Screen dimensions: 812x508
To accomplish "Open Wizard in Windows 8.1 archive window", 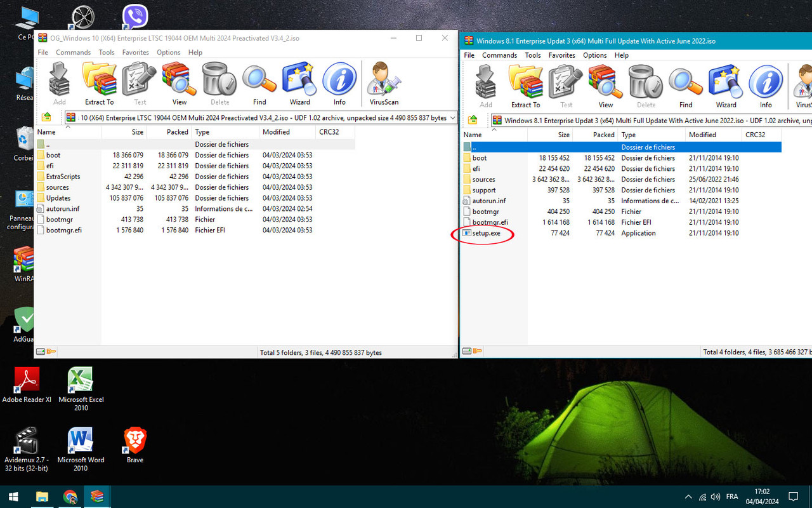I will pos(726,87).
